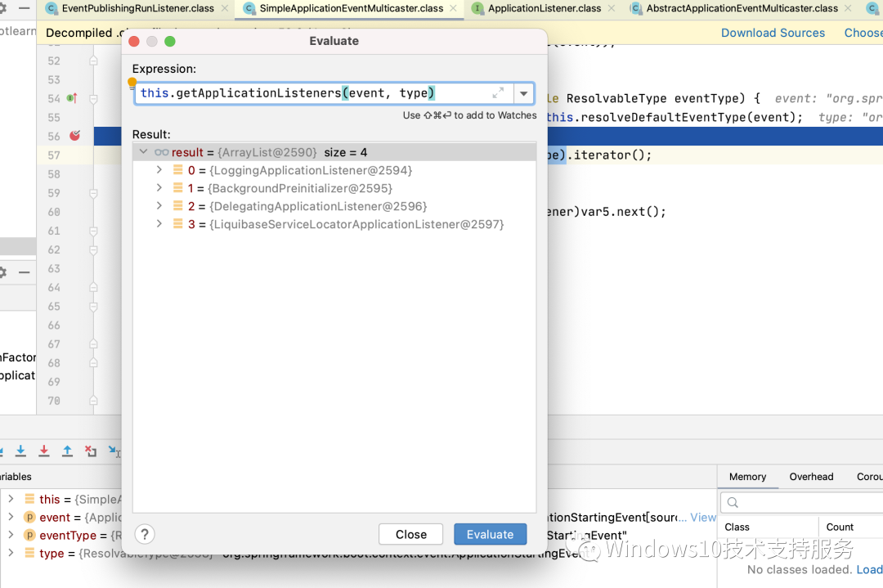Click the fold marker on line 59

93,193
